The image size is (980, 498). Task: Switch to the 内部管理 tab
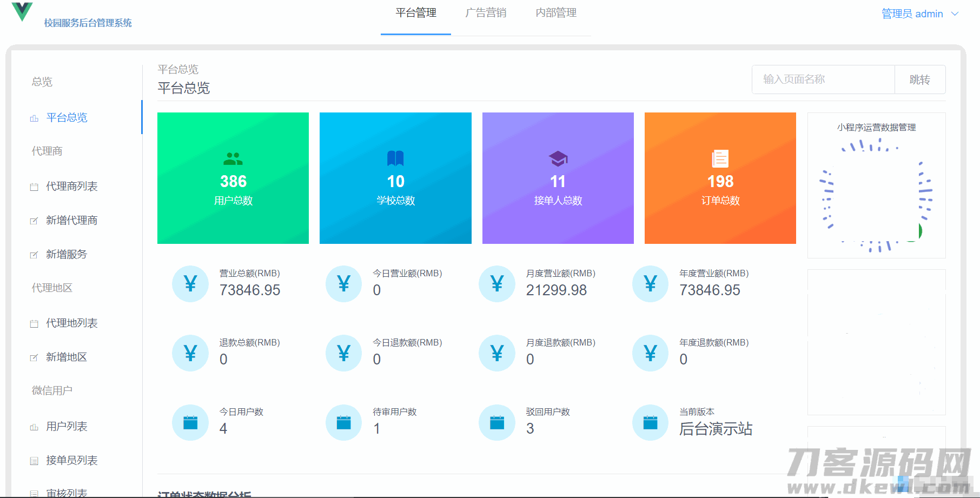click(x=556, y=13)
